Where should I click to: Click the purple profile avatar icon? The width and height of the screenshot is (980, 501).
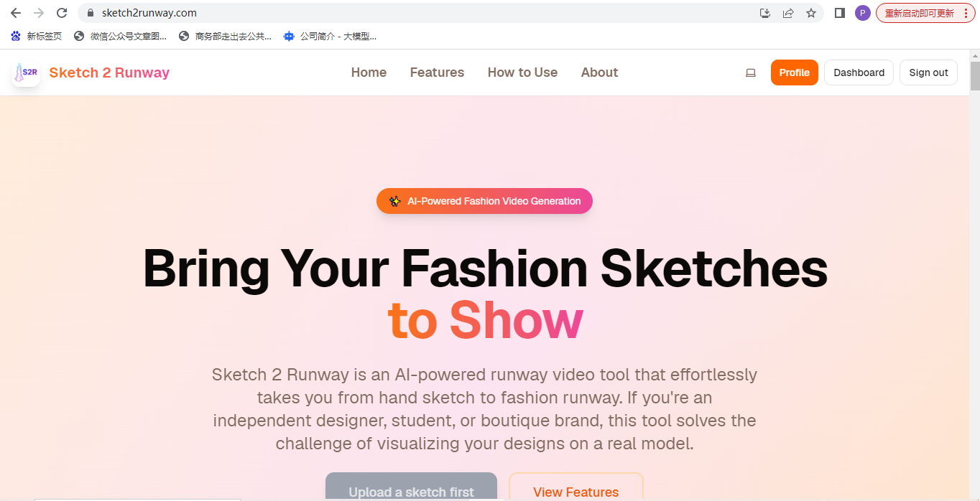862,12
